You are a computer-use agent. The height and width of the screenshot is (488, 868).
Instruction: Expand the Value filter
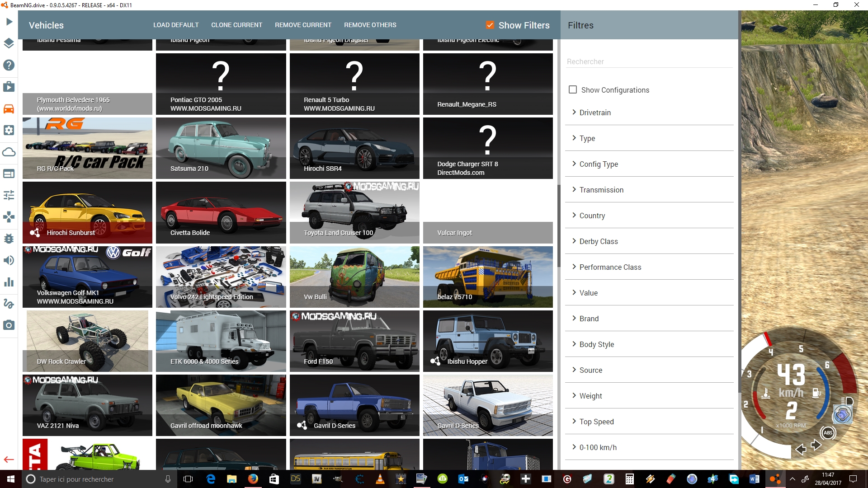point(649,293)
